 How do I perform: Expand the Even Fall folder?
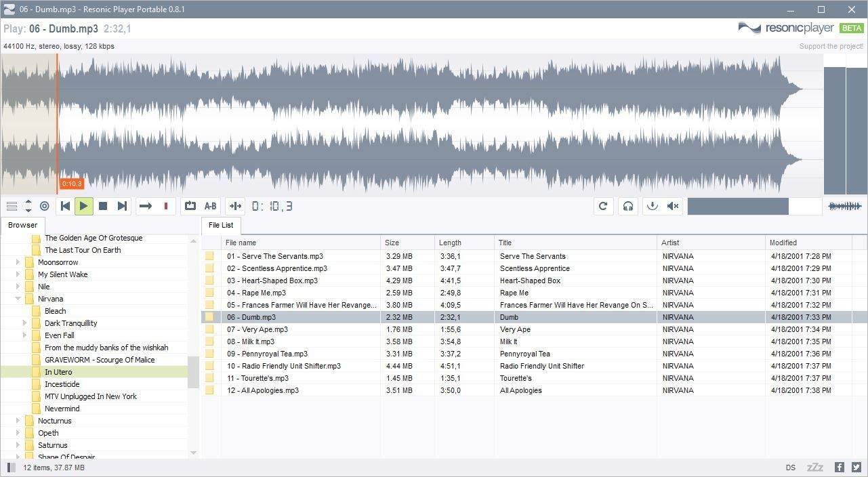pyautogui.click(x=24, y=335)
